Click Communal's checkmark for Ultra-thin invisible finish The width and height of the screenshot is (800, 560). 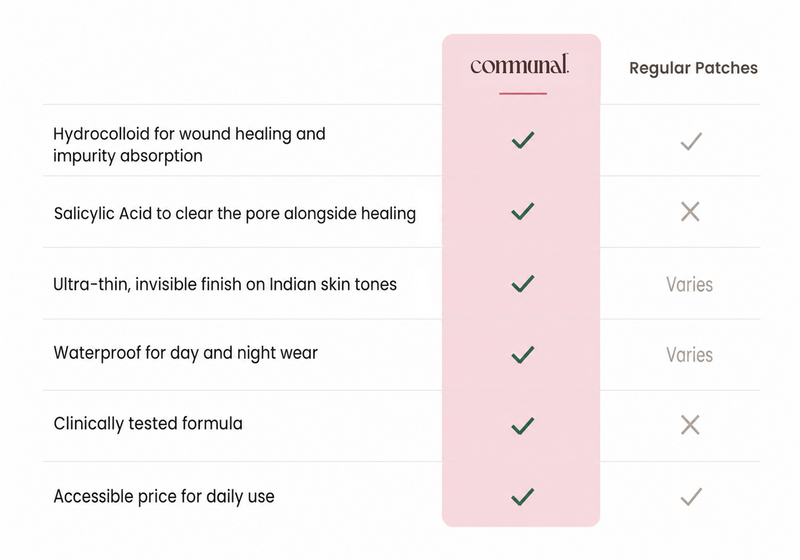tap(523, 284)
